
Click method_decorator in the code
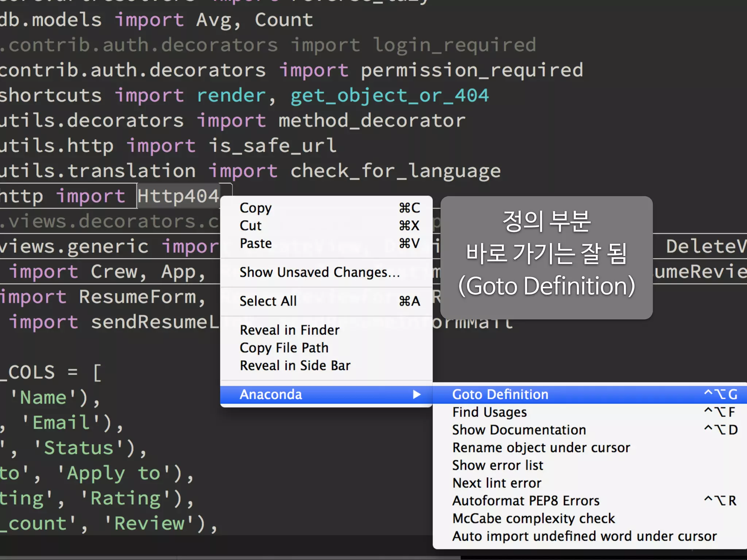pyautogui.click(x=372, y=121)
